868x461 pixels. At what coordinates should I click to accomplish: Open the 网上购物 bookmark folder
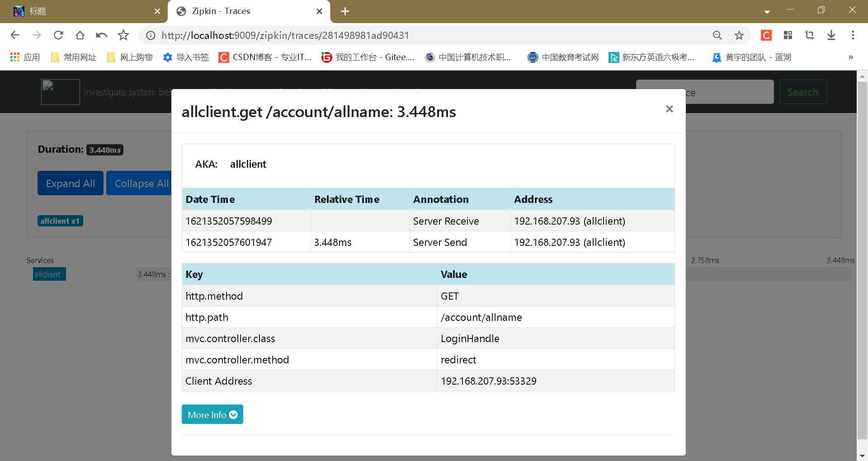[x=130, y=57]
